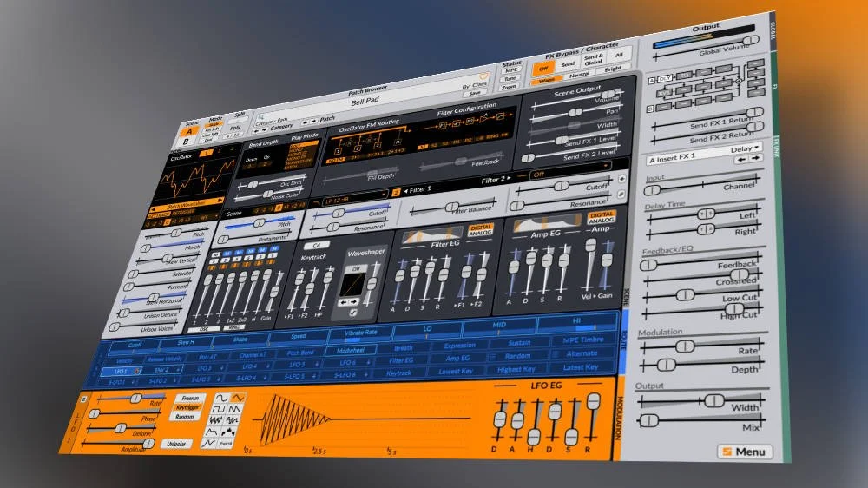Select the Highest Key modulation source
Screen dimensions: 868x488
(516, 369)
